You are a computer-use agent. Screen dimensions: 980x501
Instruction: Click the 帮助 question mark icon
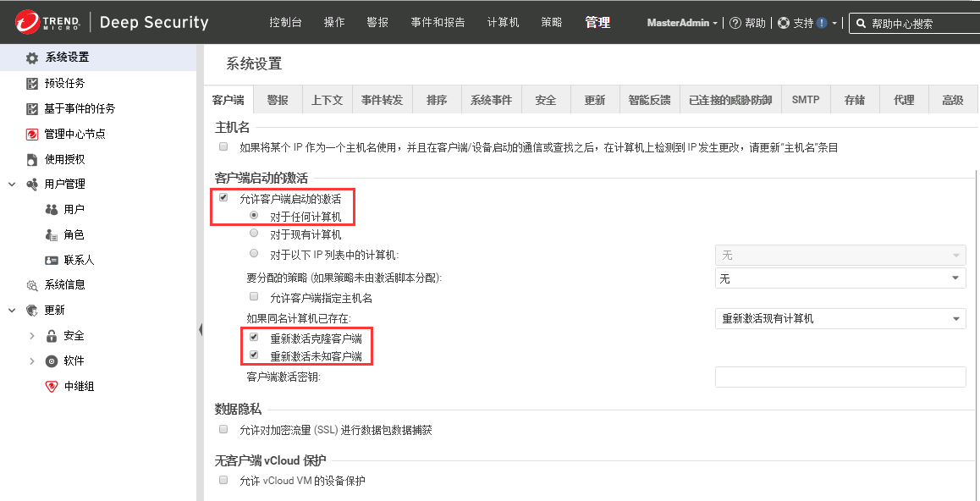click(x=735, y=23)
